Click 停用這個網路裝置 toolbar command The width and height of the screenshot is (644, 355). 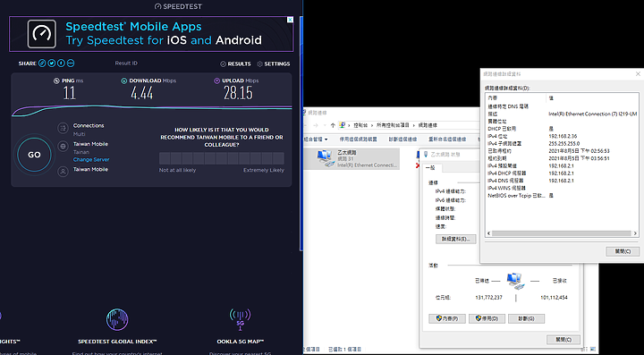(x=358, y=139)
